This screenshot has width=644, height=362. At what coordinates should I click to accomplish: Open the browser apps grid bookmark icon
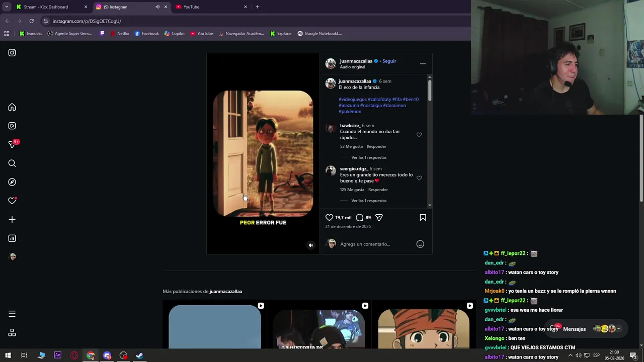point(7,34)
